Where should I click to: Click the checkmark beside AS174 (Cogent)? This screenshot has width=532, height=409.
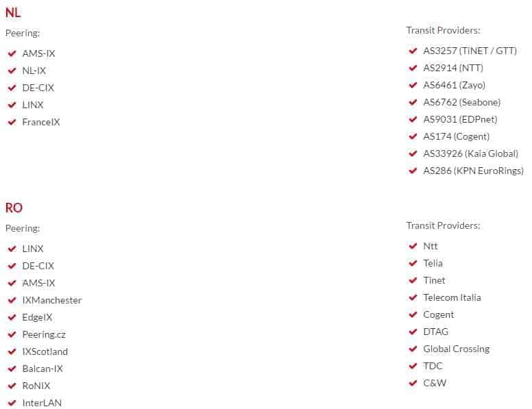413,136
